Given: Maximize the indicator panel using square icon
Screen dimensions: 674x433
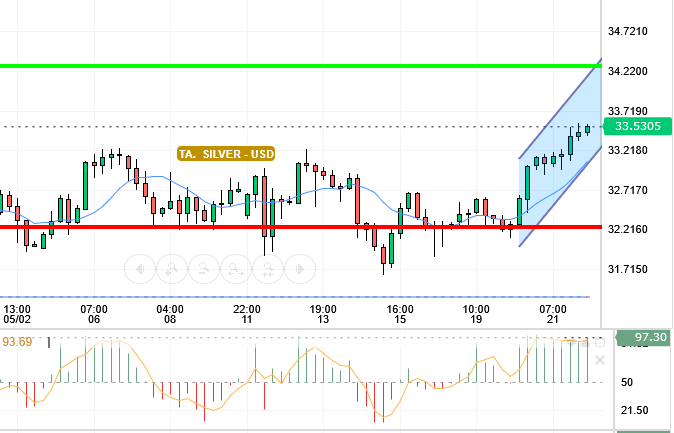Looking at the screenshot, I should tap(600, 342).
